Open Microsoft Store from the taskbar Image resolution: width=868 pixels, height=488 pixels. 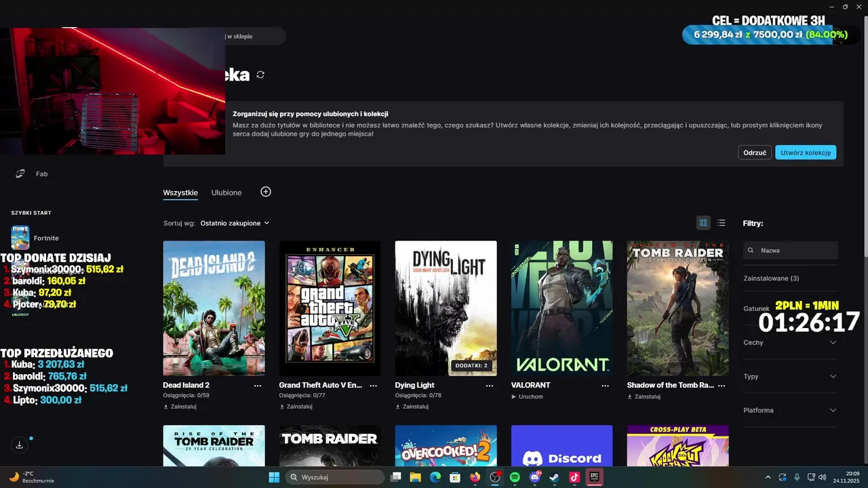pos(455,477)
